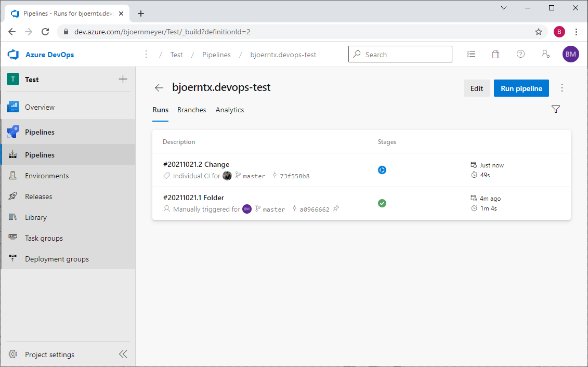Open run #20211021.2 Change

(196, 164)
